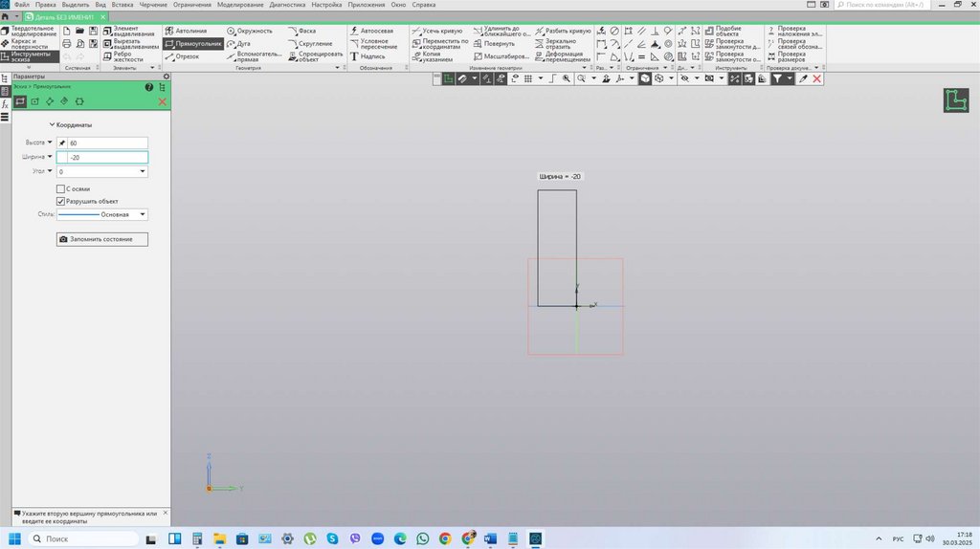The width and height of the screenshot is (980, 549).
Task: Click the Прямоугольник tool button
Action: (193, 44)
